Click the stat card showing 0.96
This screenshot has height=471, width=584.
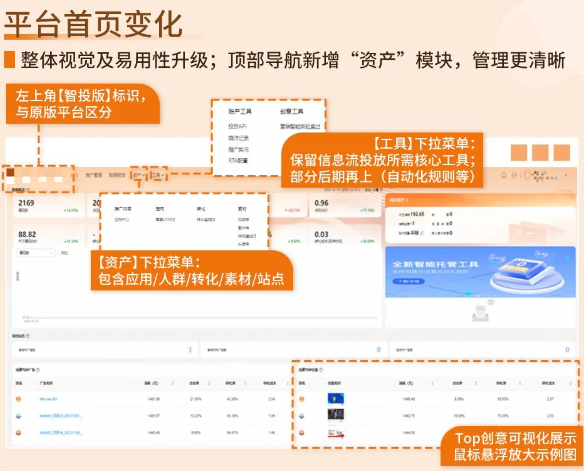tap(345, 206)
